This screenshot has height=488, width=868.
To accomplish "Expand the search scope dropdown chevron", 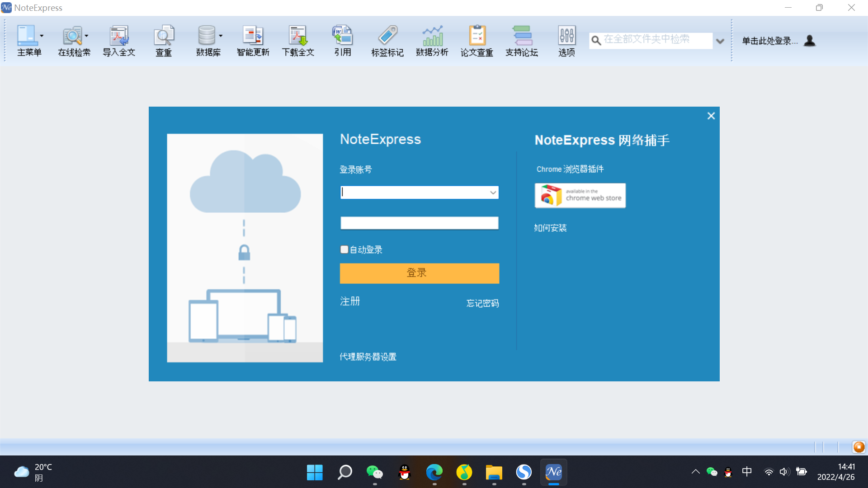I will 720,41.
